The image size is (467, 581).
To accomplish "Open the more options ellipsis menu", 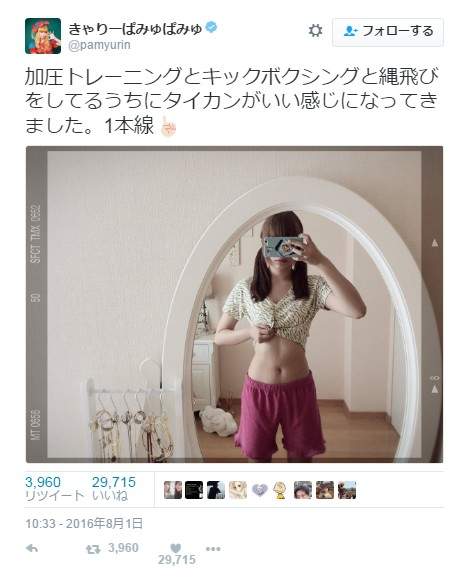I will coord(213,549).
